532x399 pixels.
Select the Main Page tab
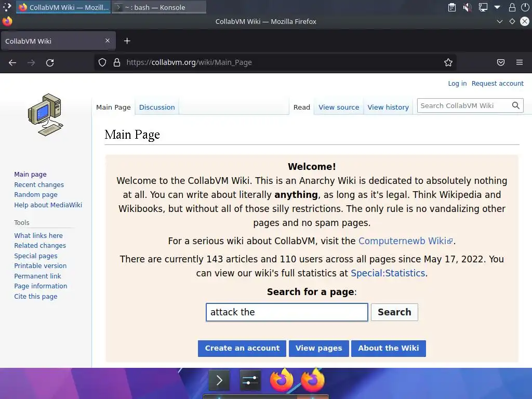click(113, 107)
